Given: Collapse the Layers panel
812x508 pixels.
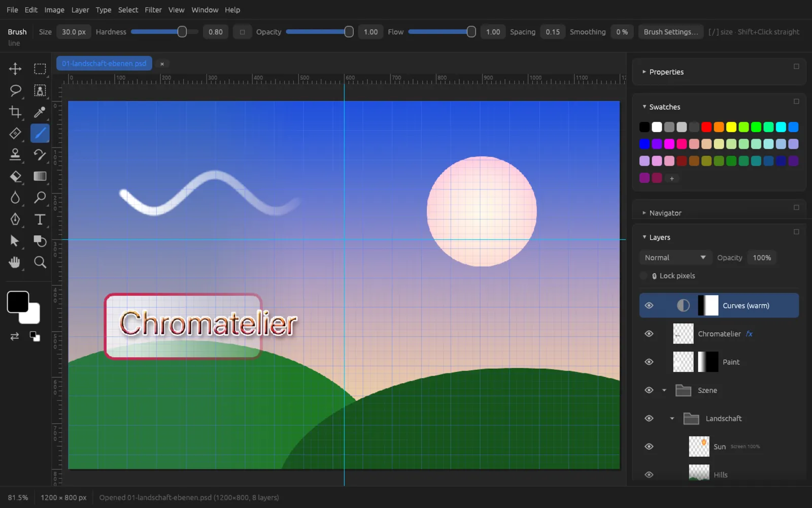Looking at the screenshot, I should pos(644,237).
